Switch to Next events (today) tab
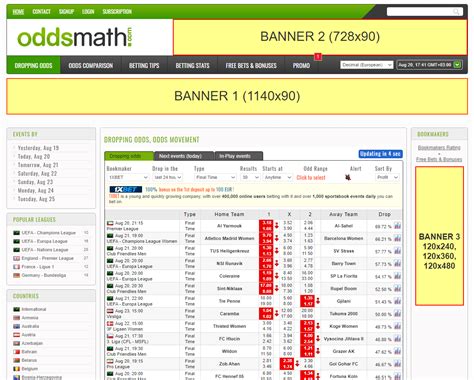The image size is (474, 380). [x=184, y=156]
